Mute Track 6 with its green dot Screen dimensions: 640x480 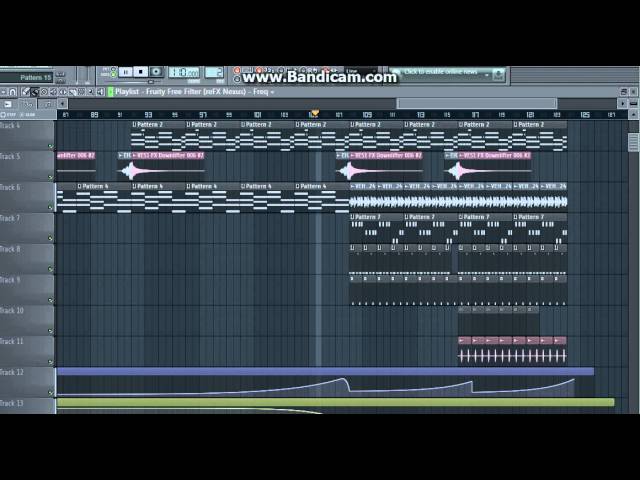[x=51, y=207]
